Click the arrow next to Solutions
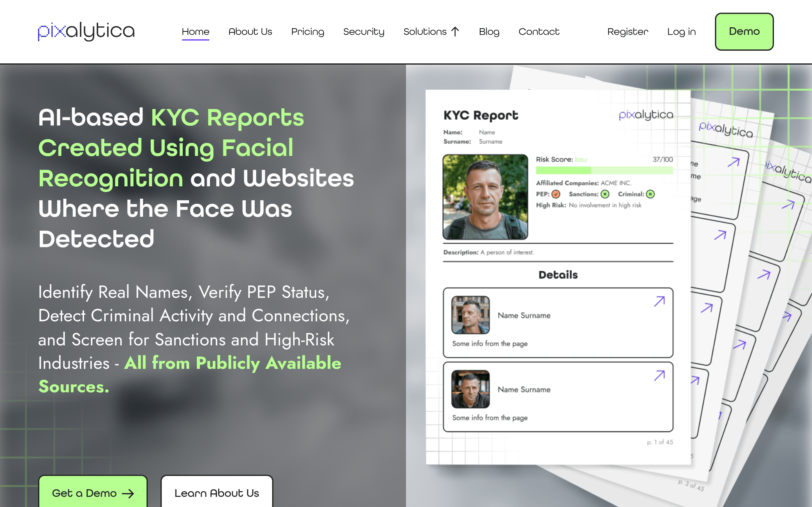812x507 pixels. [x=455, y=31]
